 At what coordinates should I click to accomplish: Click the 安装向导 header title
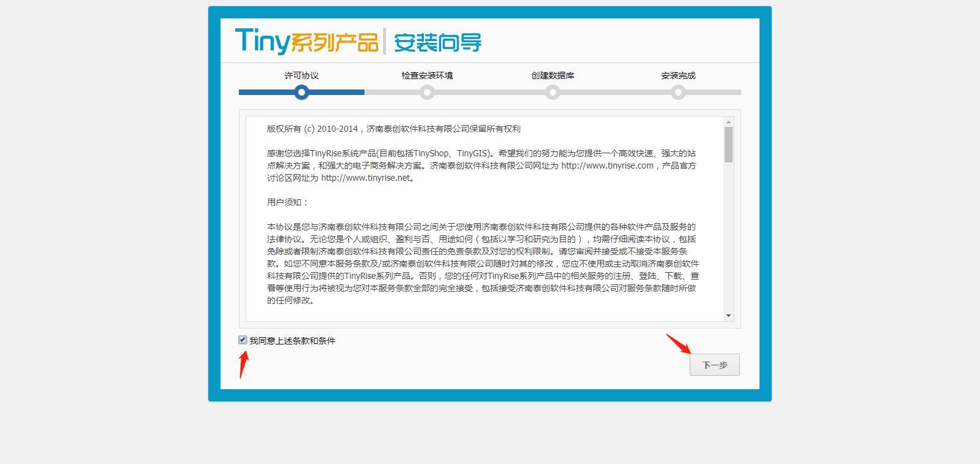437,42
